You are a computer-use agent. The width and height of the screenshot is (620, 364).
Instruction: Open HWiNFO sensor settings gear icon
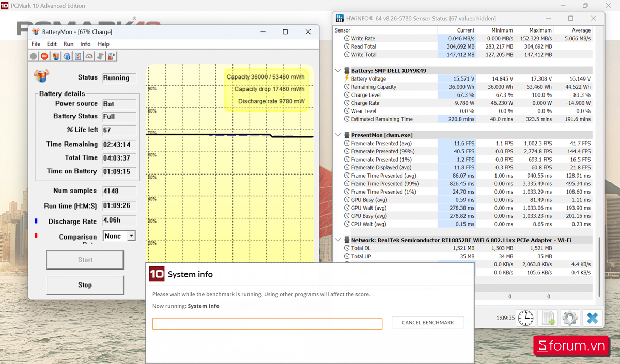(570, 318)
